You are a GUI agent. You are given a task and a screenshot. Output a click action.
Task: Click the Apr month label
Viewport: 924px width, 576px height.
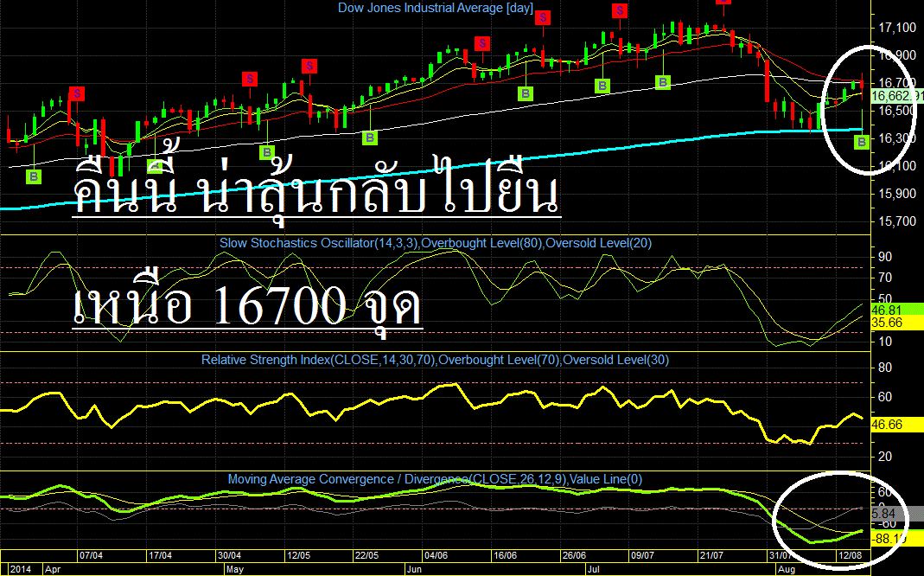pyautogui.click(x=53, y=570)
